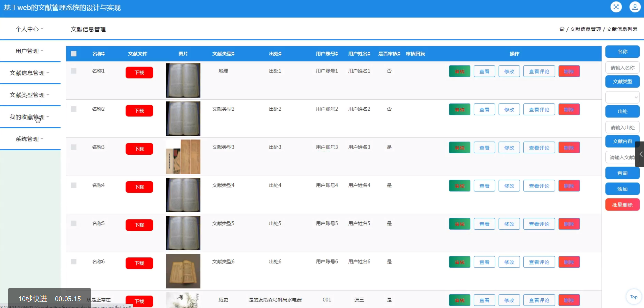
Task: Check the row checkbox for 名称6
Action: 73,261
